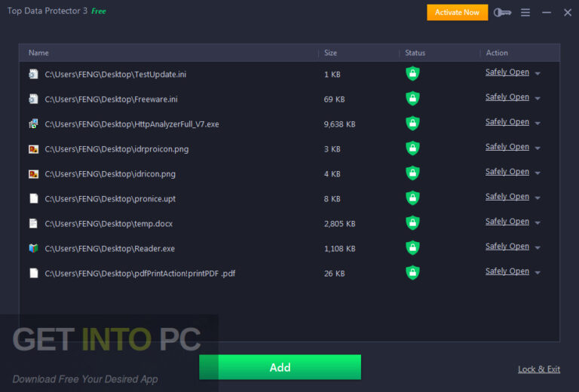Click Safely Open for Freeware.ini
The width and height of the screenshot is (579, 392).
507,97
